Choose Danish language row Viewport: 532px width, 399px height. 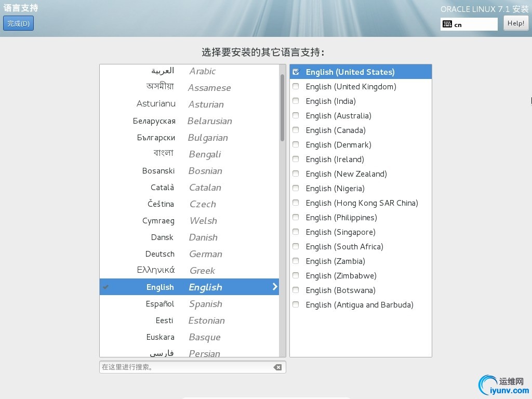pos(189,237)
